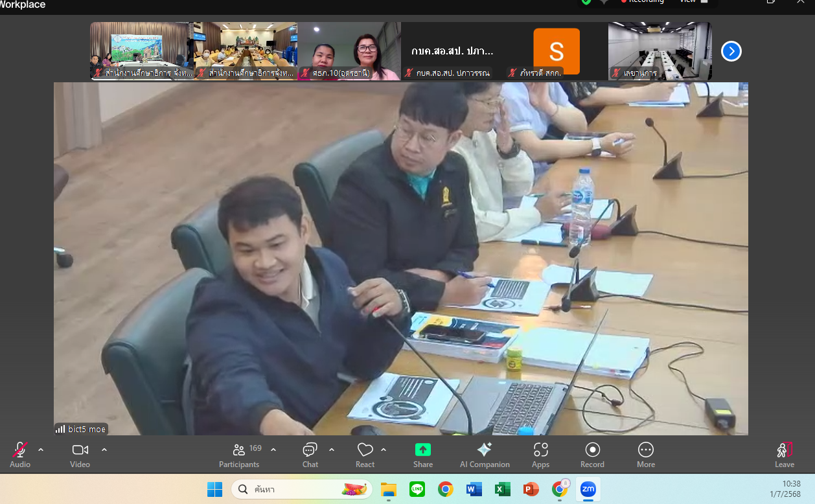Leave the meeting with Leave button
Screen dimensions: 815x504
coord(785,454)
